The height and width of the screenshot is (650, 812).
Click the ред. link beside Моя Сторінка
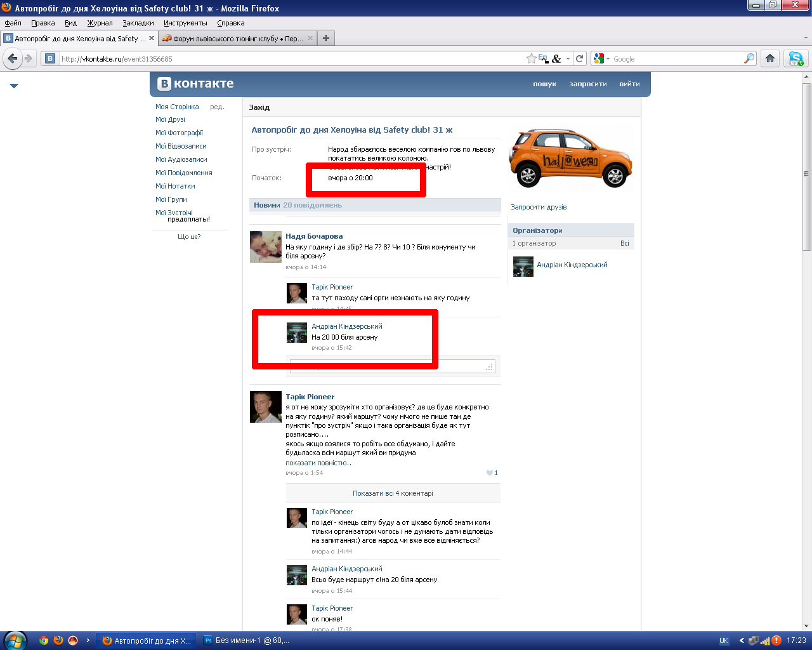tap(217, 107)
